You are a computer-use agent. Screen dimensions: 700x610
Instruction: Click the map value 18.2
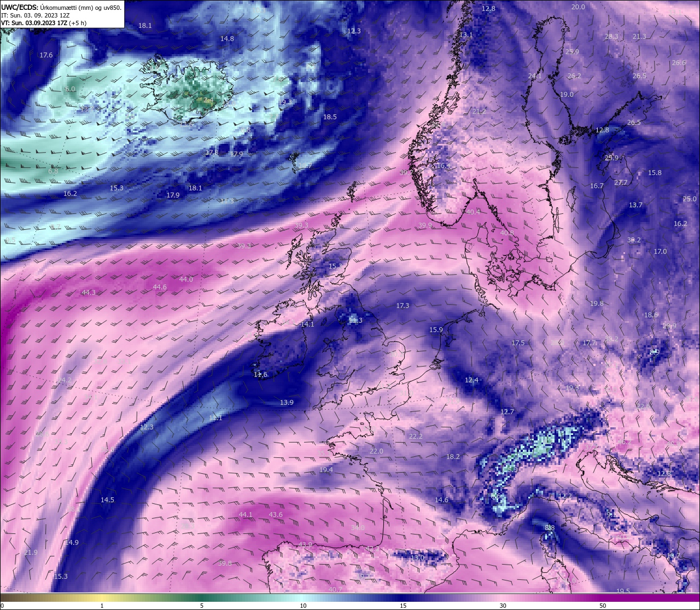tap(453, 457)
